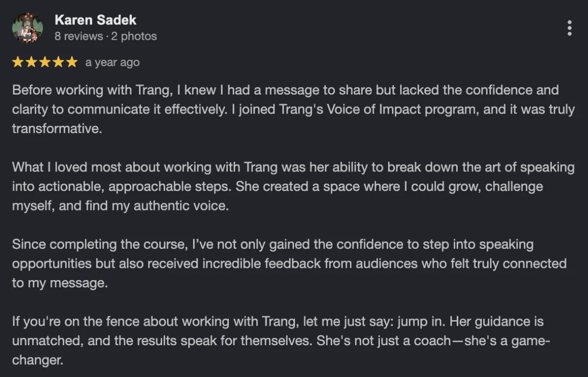Select the third rating star

tap(45, 62)
